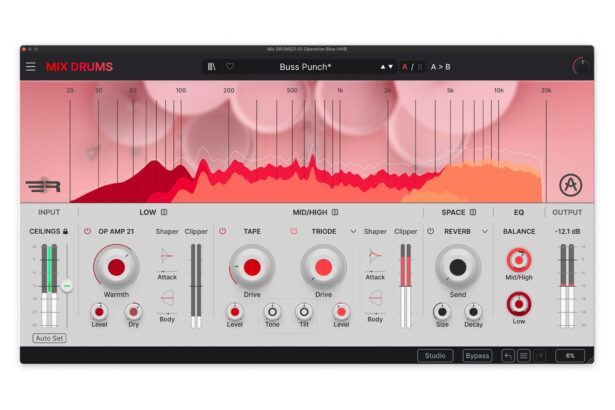Switch to the mid/high Clipper tab
Screen dimensions: 615x410
click(406, 231)
